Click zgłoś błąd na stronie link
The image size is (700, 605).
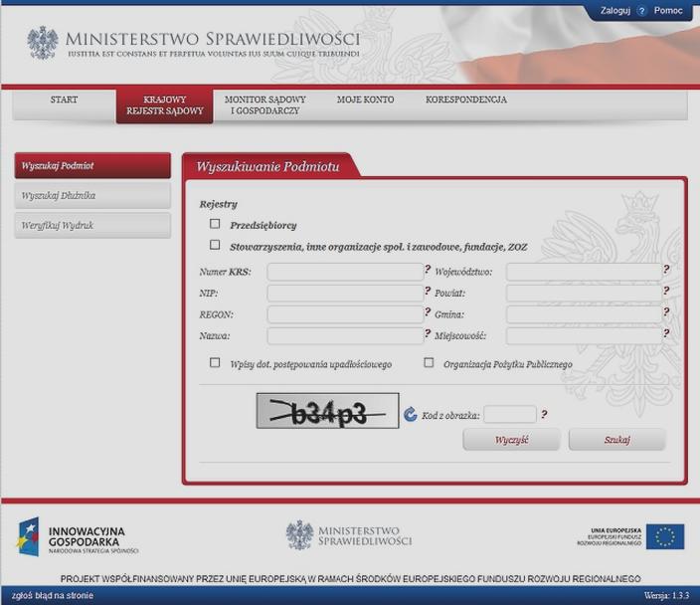[x=53, y=596]
